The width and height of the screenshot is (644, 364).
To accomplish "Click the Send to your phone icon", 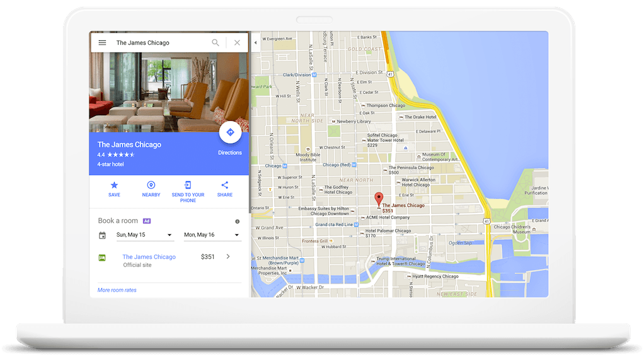I will point(188,185).
